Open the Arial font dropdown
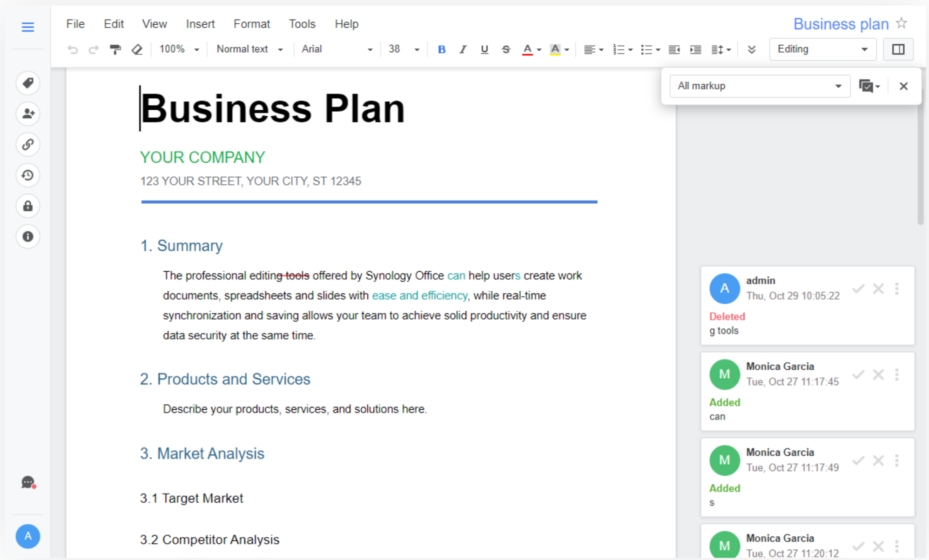 pos(337,49)
